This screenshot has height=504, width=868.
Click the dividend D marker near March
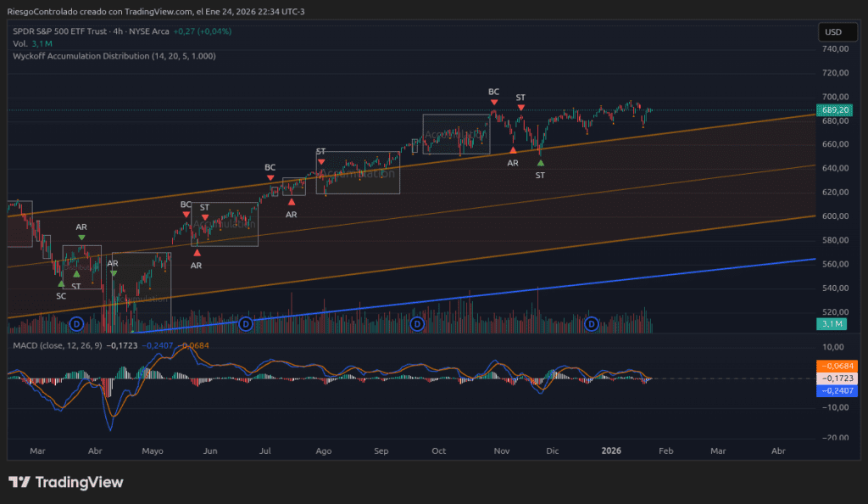76,324
